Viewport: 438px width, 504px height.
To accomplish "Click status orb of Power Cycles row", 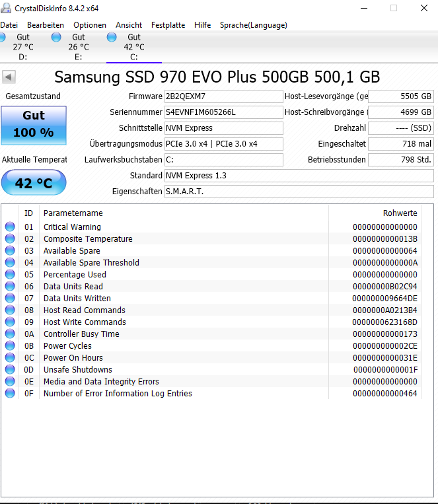I will 10,345.
